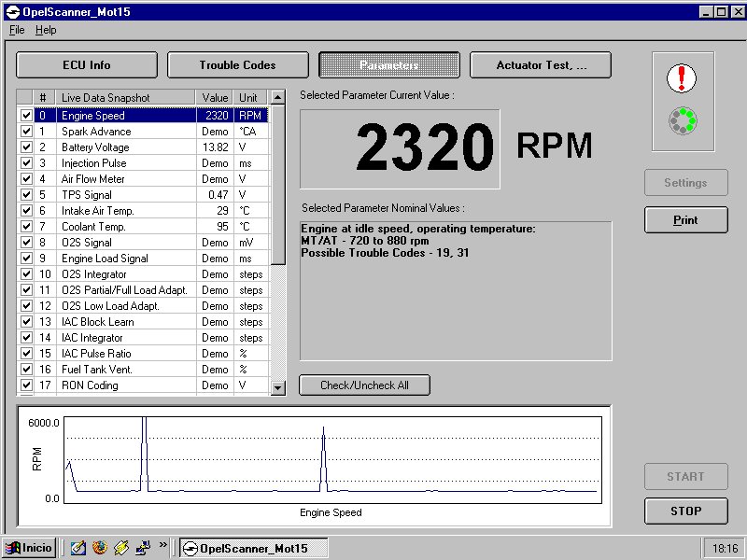The image size is (747, 560).
Task: Select the O2S Partial/Full Load Adapt. parameter
Action: pos(143,290)
